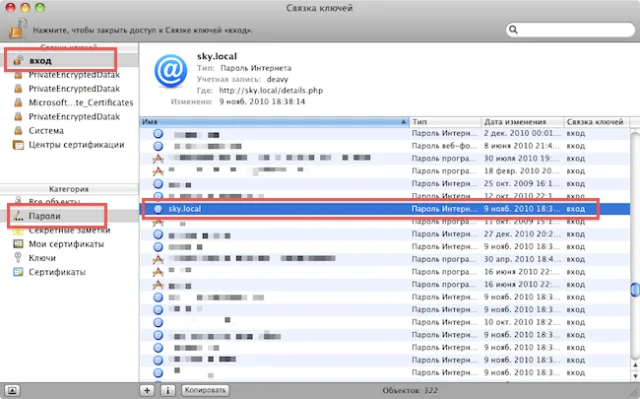Image resolution: width=640 pixels, height=399 pixels.
Task: Click the padlock icon to lock keychain "вход"
Action: pyautogui.click(x=18, y=29)
